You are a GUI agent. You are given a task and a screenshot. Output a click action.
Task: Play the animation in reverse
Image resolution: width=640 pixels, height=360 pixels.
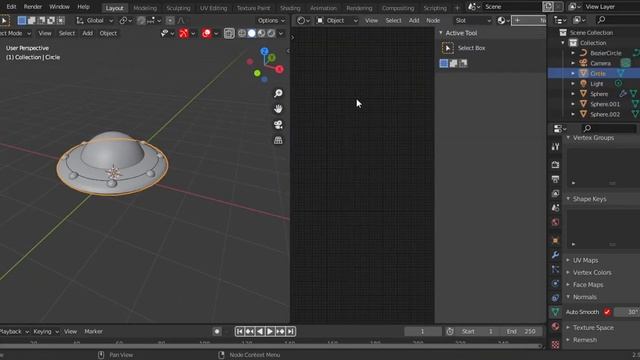(260, 331)
